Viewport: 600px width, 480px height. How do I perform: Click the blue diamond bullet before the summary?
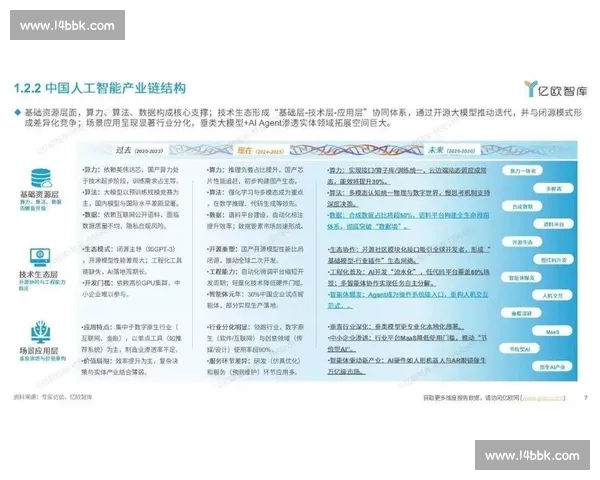17,113
